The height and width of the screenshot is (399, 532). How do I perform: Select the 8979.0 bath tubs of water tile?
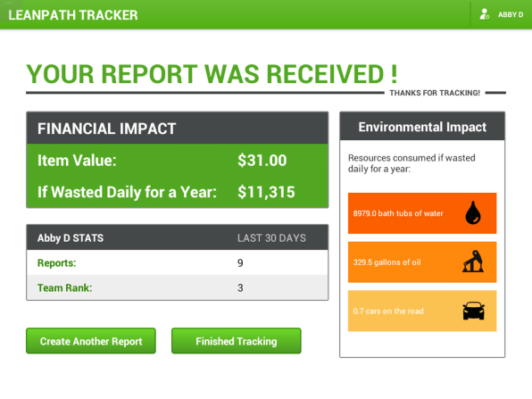click(x=422, y=213)
